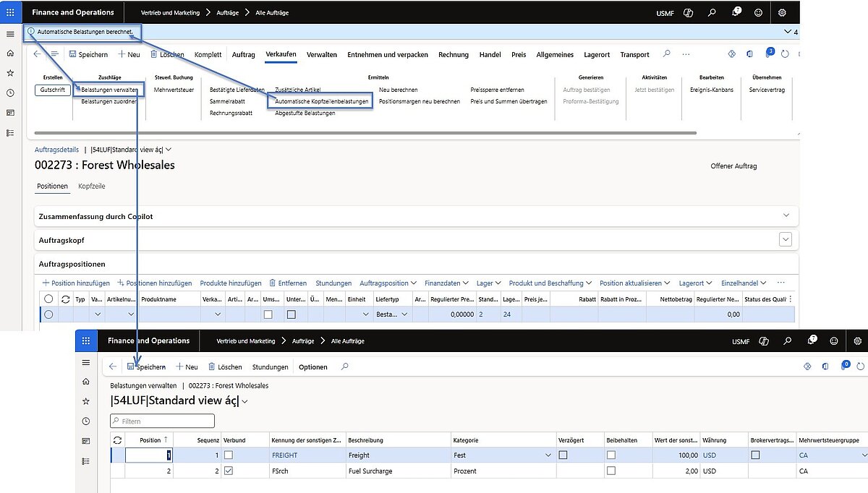Open the app launcher waffle in top window
The width and height of the screenshot is (868, 493).
pos(9,12)
